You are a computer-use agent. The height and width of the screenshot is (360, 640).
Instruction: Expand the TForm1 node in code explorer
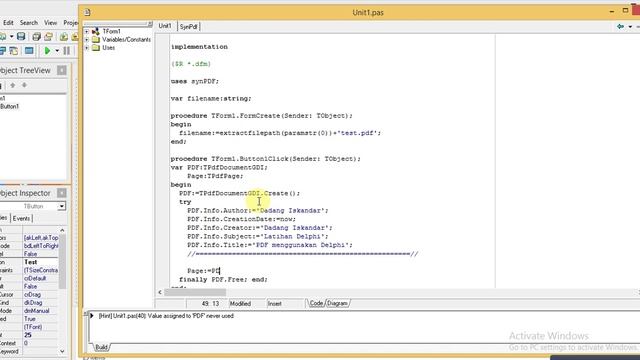[x=87, y=31]
